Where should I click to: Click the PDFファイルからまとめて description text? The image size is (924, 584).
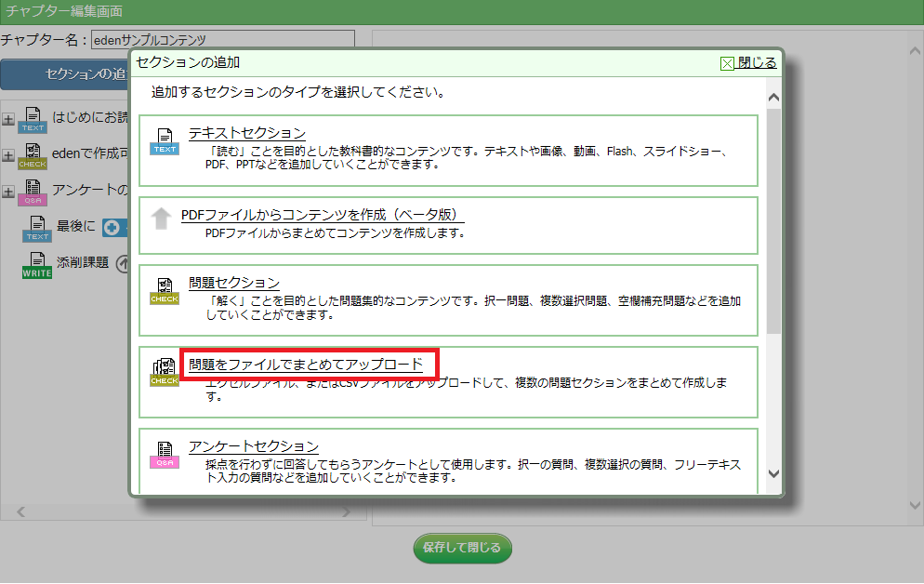coord(336,233)
